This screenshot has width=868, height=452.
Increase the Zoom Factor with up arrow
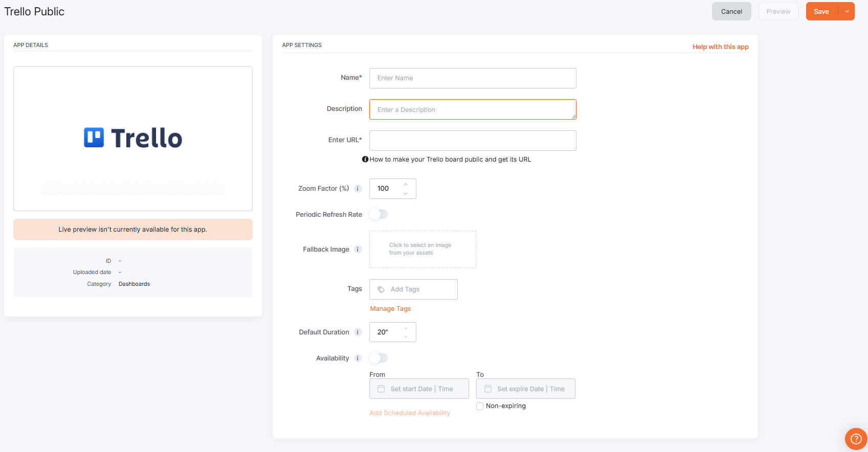[406, 185]
